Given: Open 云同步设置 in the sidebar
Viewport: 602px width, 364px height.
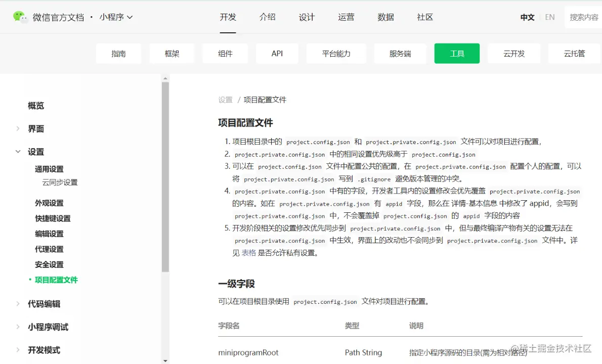Looking at the screenshot, I should point(60,182).
